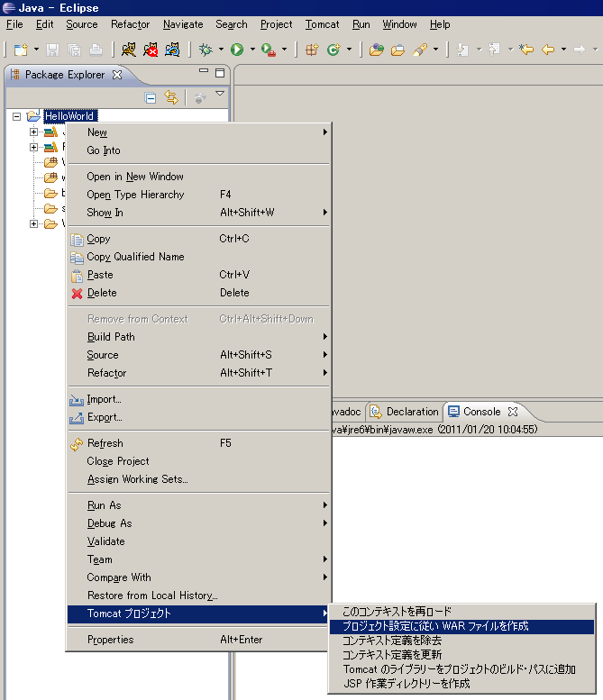Click the New Java Package icon

click(x=312, y=50)
